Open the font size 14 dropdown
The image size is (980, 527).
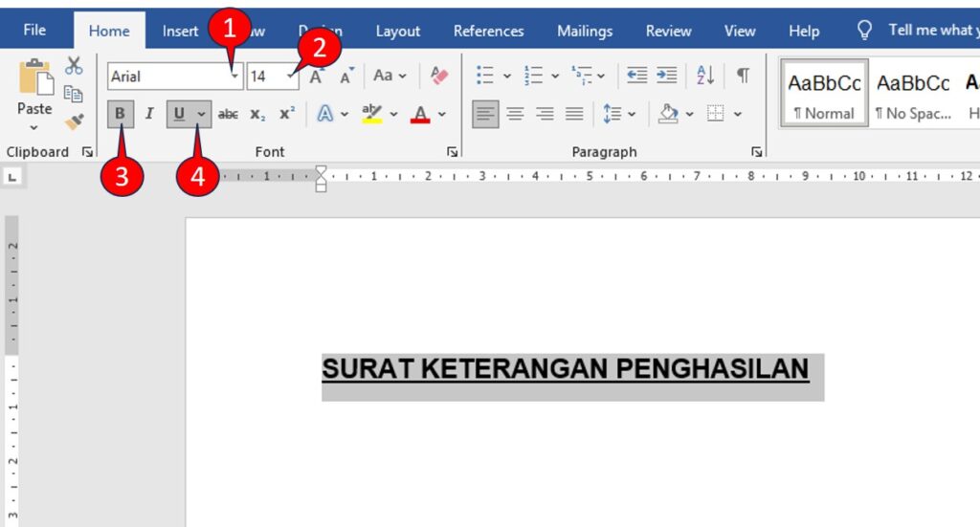point(291,77)
